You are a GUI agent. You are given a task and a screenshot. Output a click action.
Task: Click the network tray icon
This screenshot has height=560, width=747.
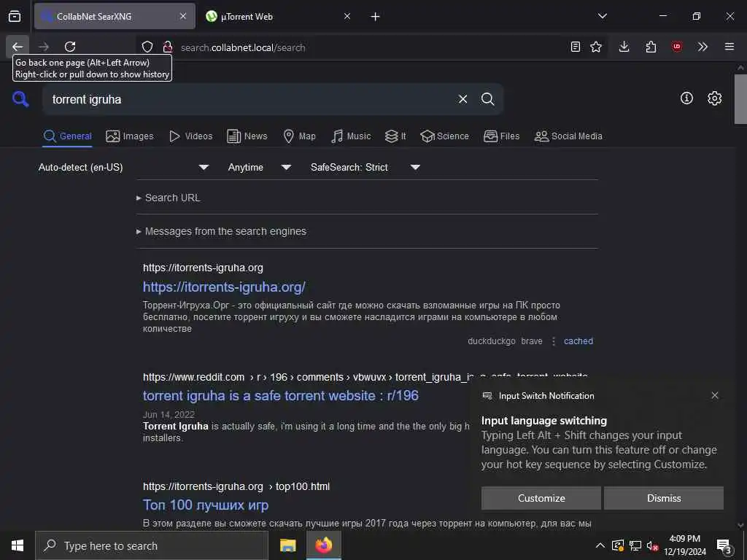635,545
